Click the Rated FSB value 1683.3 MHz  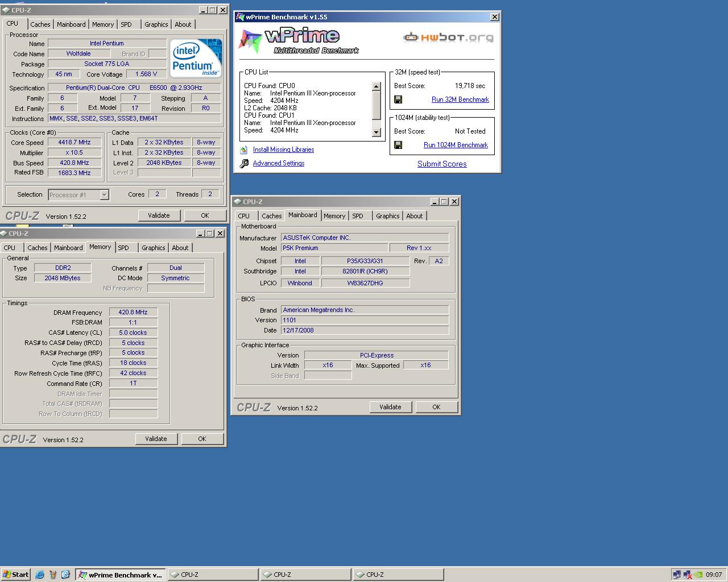click(x=75, y=173)
